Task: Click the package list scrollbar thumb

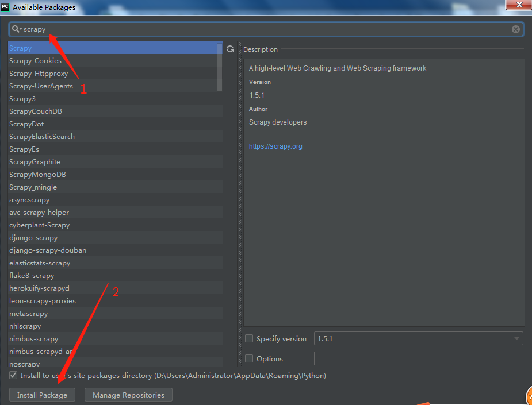Action: [x=220, y=67]
